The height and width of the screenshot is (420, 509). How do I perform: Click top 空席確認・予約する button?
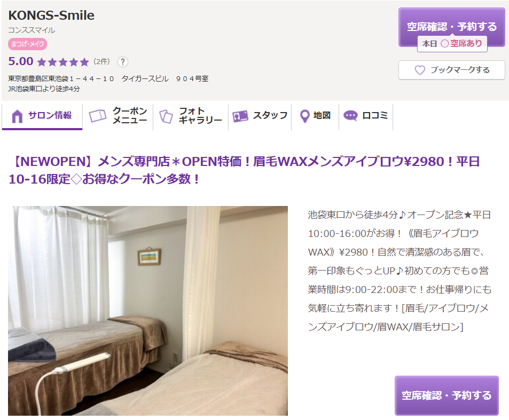tap(451, 27)
